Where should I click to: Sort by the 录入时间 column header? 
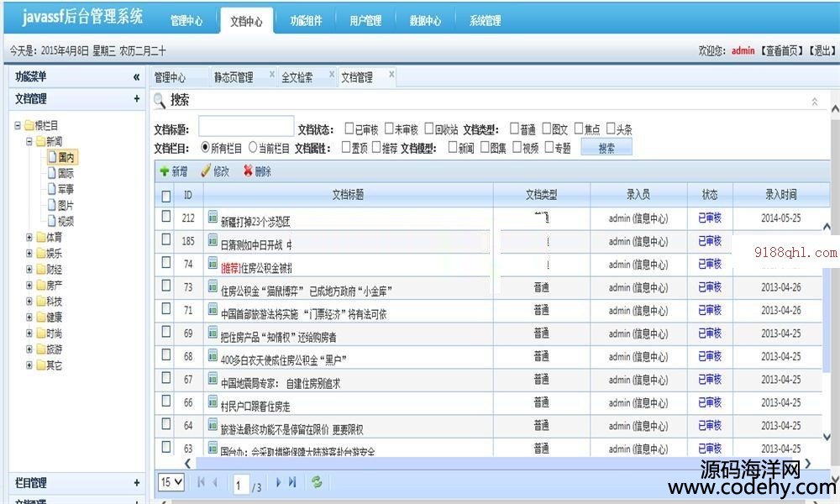(780, 194)
